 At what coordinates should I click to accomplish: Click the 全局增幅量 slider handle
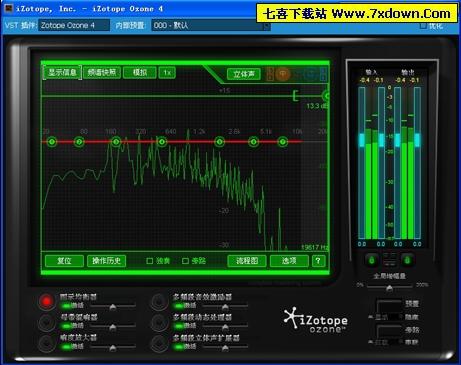[x=389, y=288]
